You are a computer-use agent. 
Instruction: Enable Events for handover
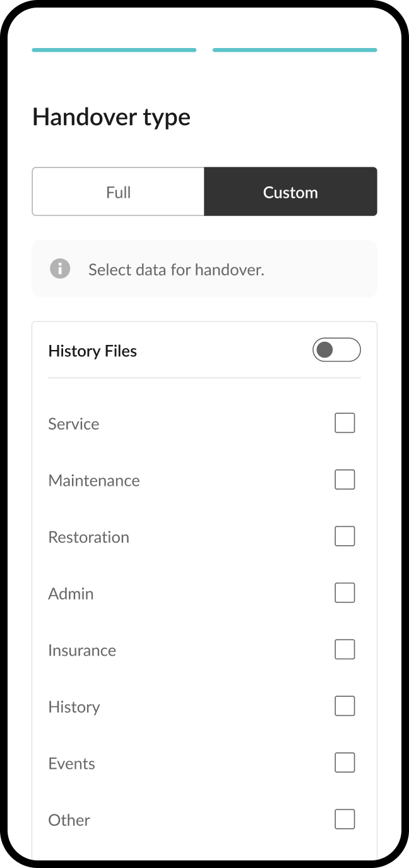point(345,762)
